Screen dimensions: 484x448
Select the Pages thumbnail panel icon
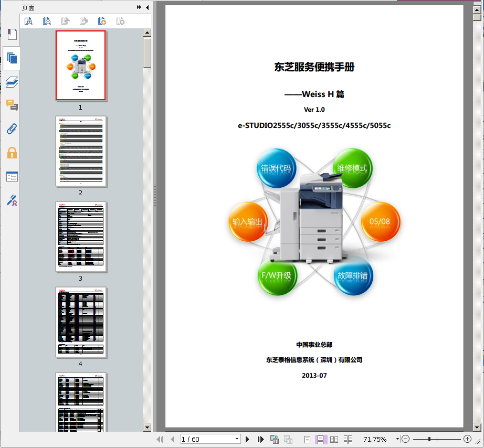coord(12,58)
